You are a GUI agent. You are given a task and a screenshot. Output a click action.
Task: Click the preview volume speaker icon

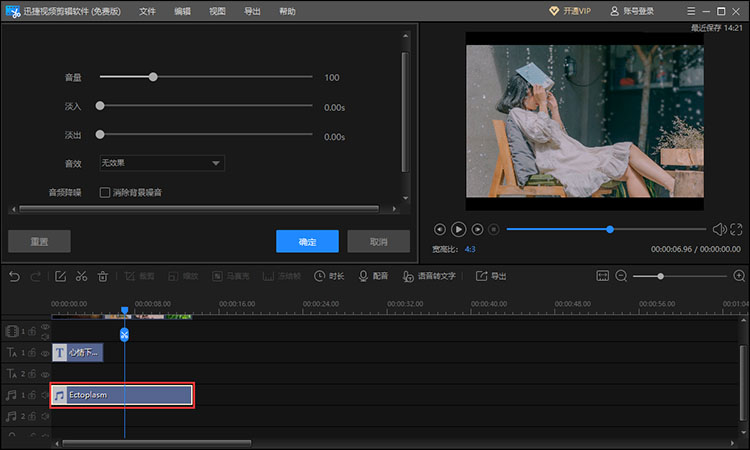point(719,230)
